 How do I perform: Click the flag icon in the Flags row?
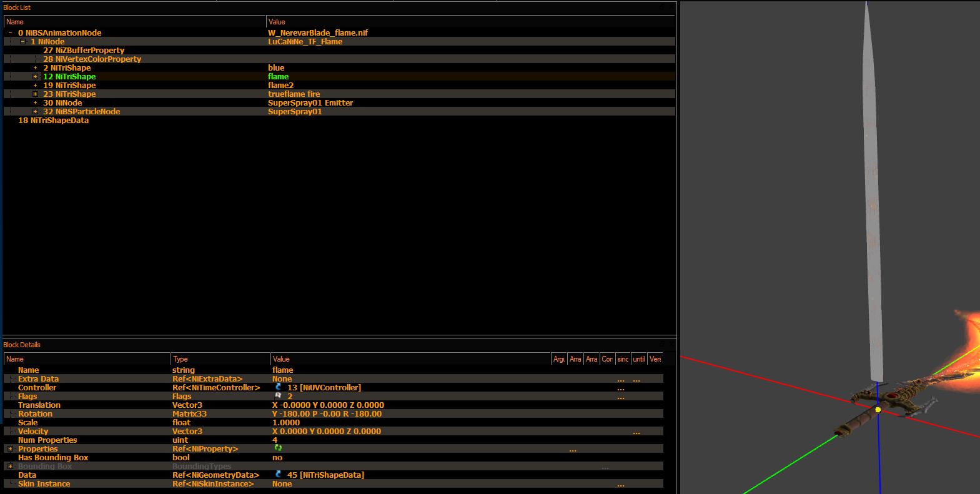point(278,396)
